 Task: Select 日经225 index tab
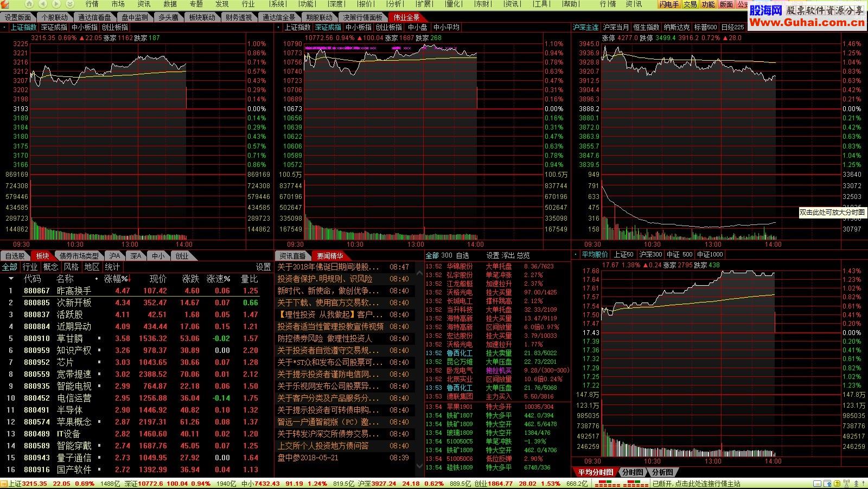[x=732, y=27]
